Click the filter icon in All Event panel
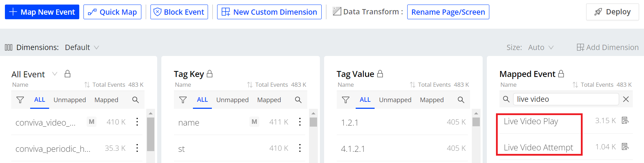 tap(20, 100)
